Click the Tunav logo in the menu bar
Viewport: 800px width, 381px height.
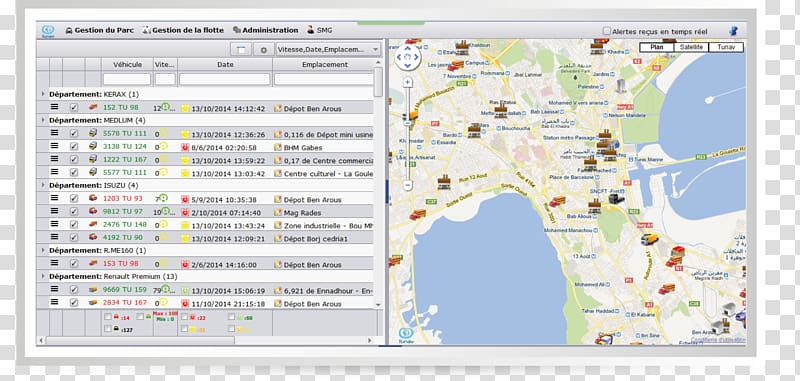pyautogui.click(x=47, y=31)
